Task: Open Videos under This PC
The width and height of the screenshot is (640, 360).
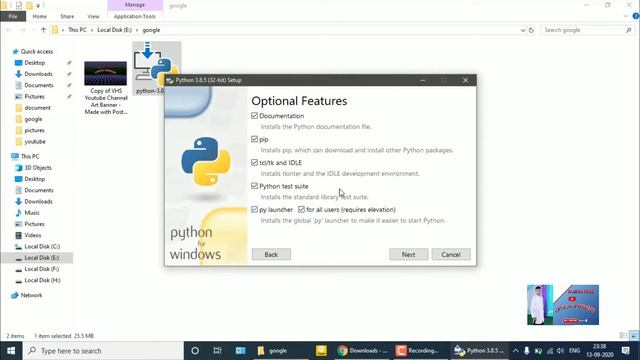Action: (x=33, y=235)
